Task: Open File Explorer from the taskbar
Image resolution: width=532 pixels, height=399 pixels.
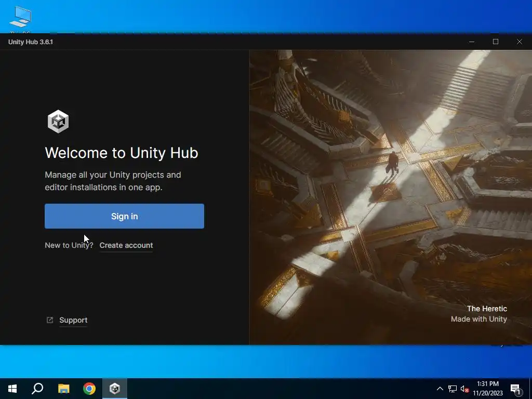Action: click(63, 389)
